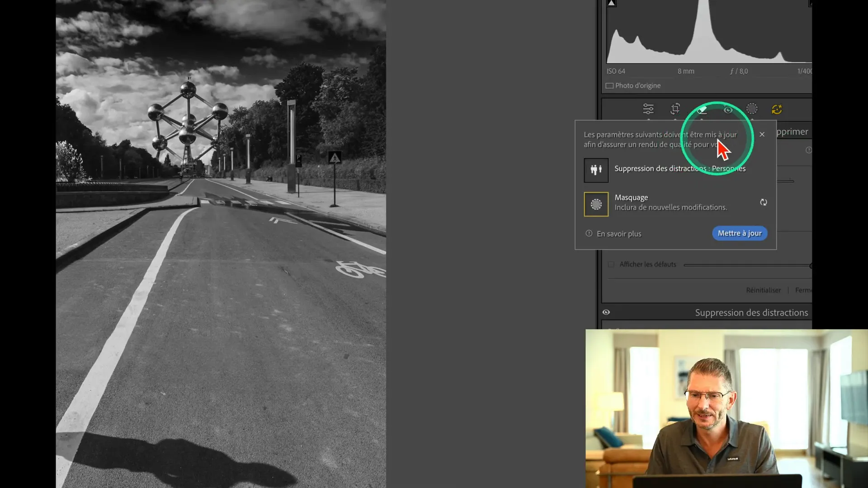The image size is (868, 488).
Task: Close the update settings popup
Action: point(762,134)
